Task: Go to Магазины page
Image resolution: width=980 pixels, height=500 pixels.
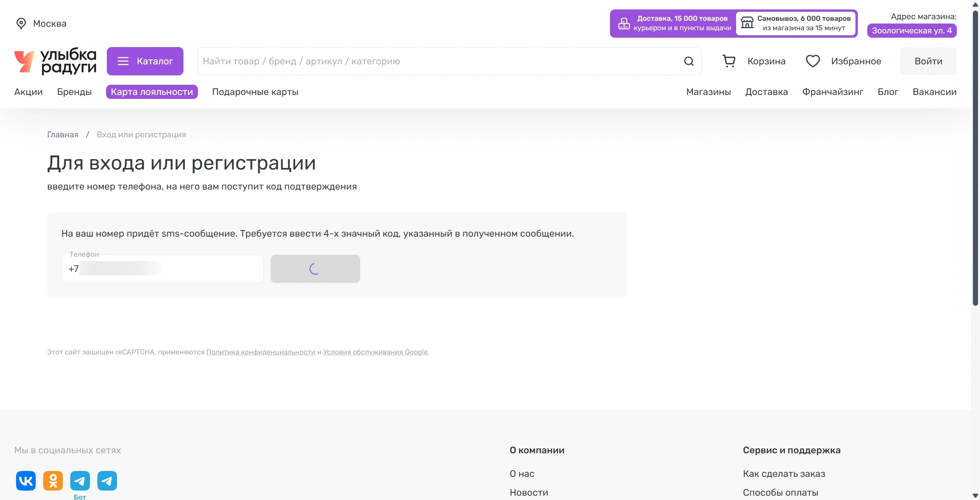Action: [709, 92]
